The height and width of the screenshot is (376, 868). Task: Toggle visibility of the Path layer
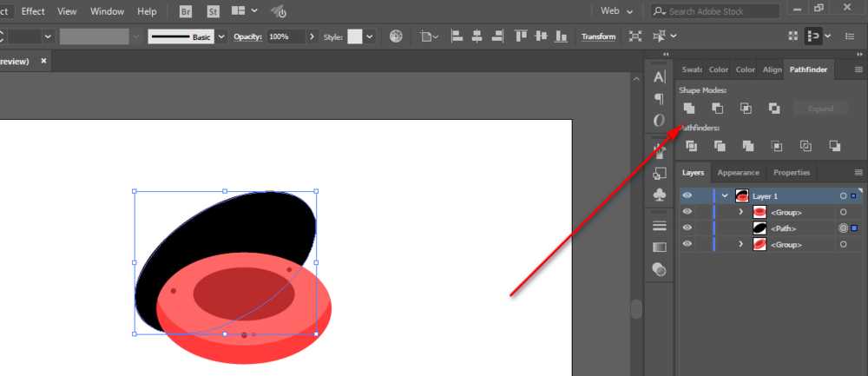click(687, 228)
